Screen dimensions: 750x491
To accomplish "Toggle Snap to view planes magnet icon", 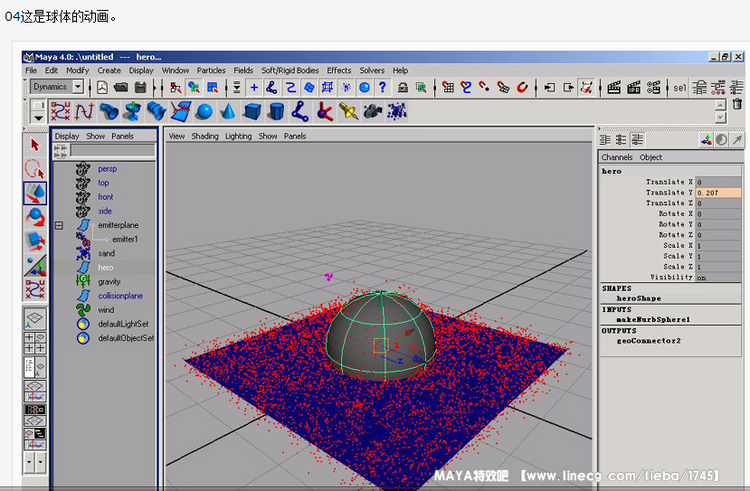I will (503, 87).
